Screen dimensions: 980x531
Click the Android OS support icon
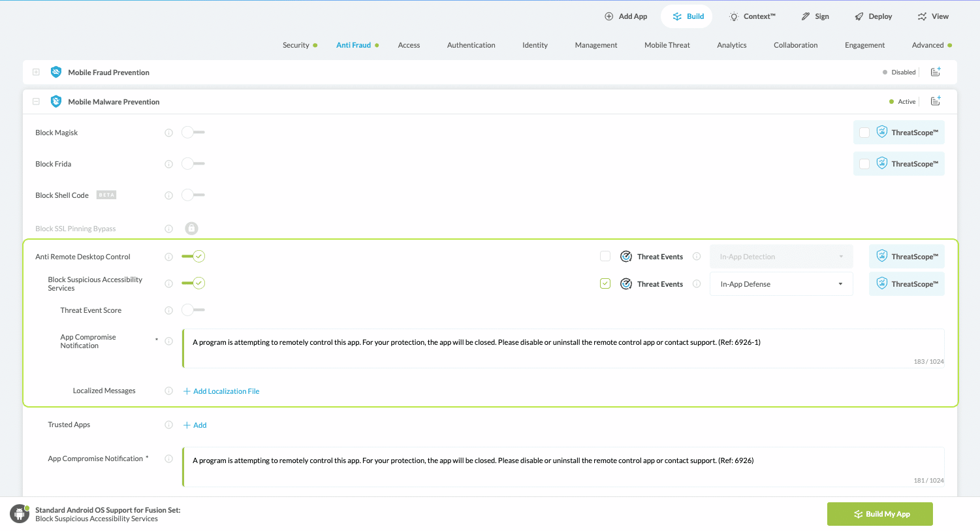(20, 514)
